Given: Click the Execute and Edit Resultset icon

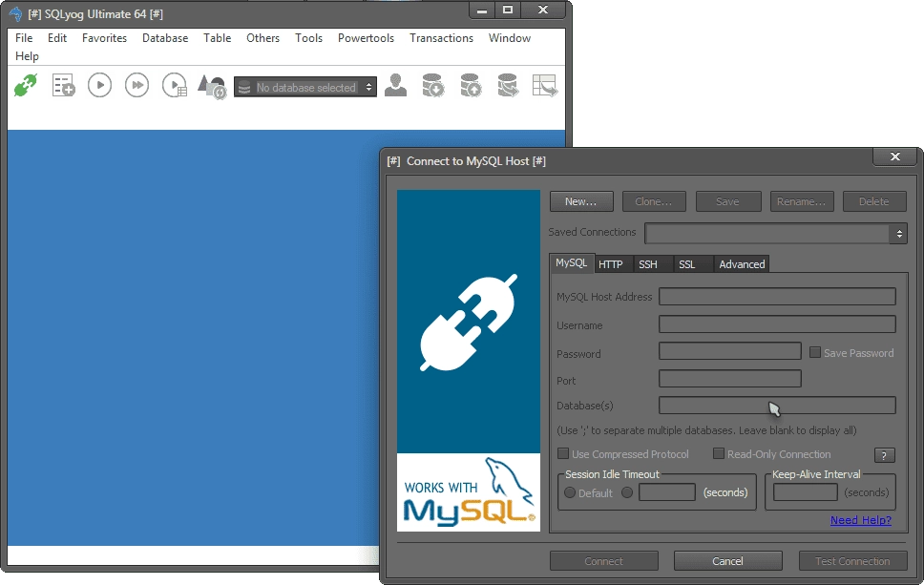Looking at the screenshot, I should tap(175, 86).
